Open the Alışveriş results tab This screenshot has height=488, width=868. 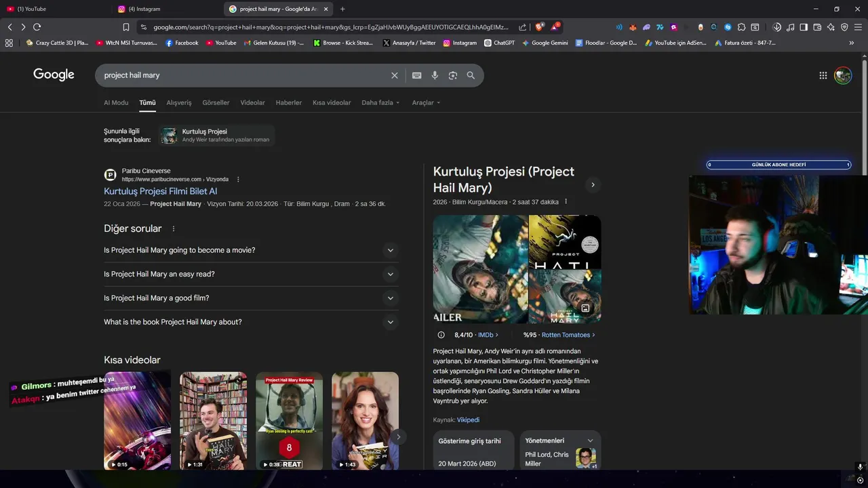pyautogui.click(x=179, y=103)
